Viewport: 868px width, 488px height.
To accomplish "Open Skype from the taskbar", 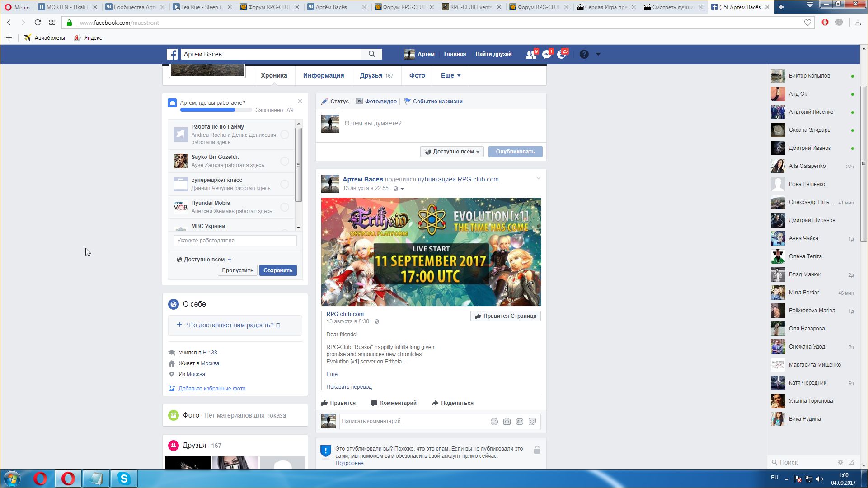I will [124, 479].
